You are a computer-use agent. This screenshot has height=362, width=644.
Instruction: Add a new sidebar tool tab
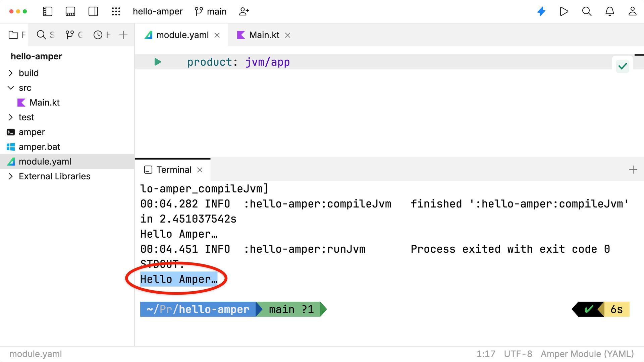tap(123, 35)
